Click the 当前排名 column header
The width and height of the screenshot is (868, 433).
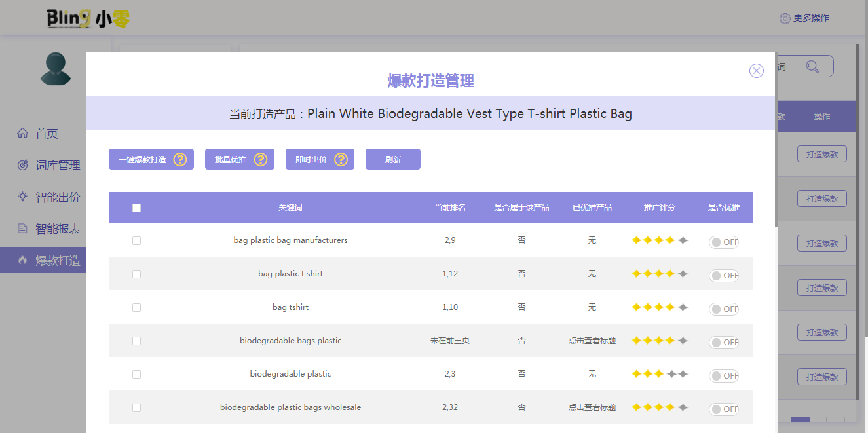point(450,208)
